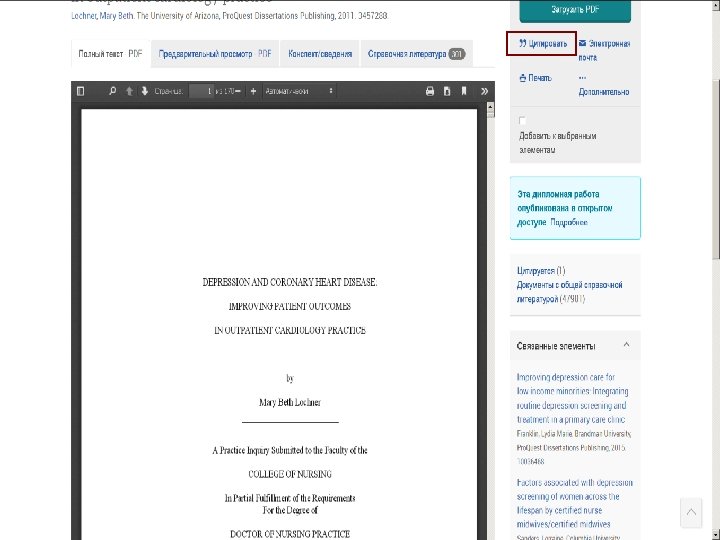Click the scroll-to-top arrow button
This screenshot has width=720, height=540.
691,512
